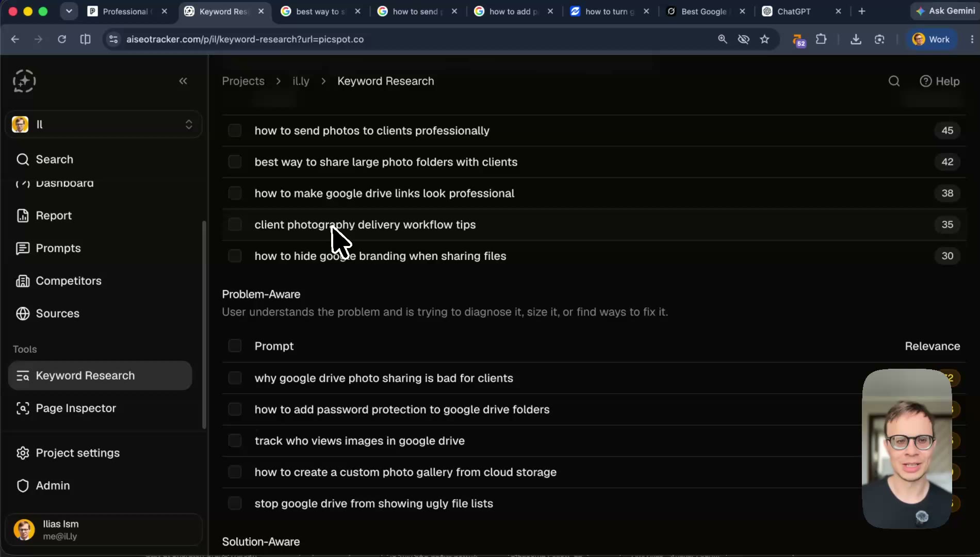Click the Solution-Aware section heading
The image size is (980, 557).
point(260,542)
